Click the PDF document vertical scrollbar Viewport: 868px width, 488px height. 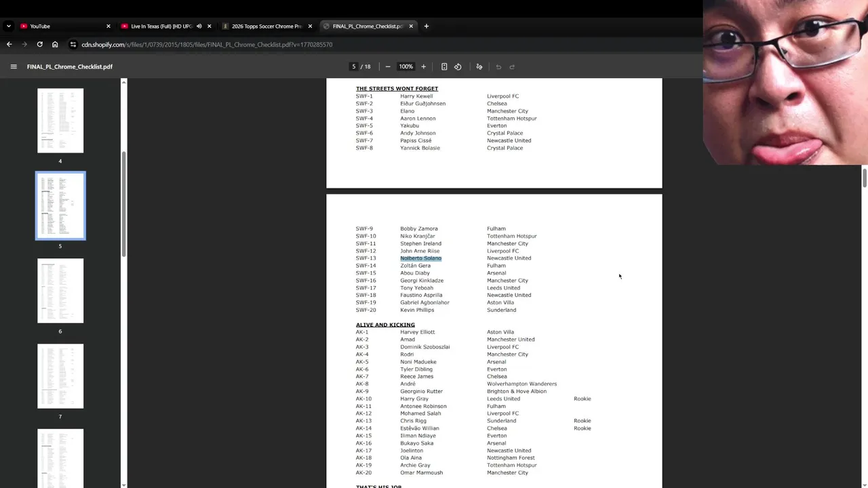[x=865, y=178]
